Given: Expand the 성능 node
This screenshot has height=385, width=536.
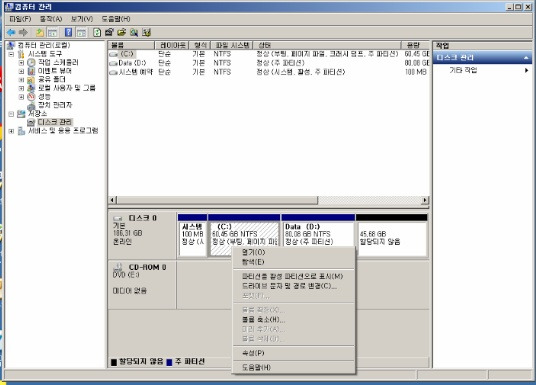Looking at the screenshot, I should (x=21, y=97).
